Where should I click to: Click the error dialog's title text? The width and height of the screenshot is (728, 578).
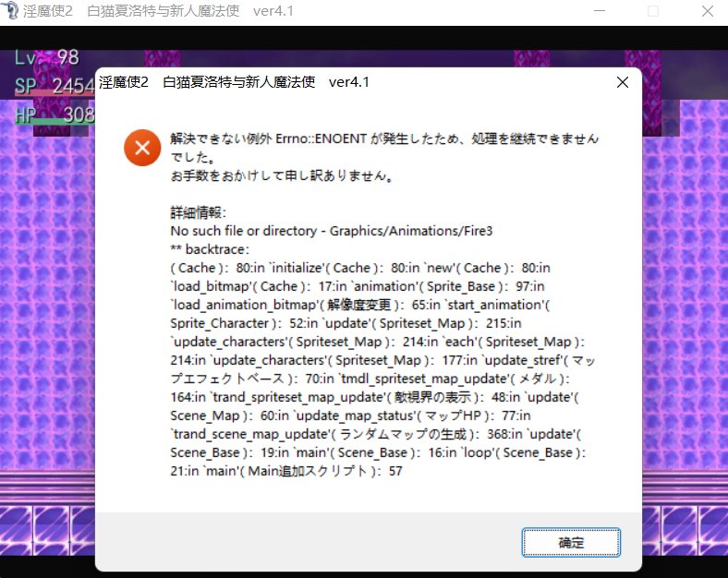click(234, 82)
